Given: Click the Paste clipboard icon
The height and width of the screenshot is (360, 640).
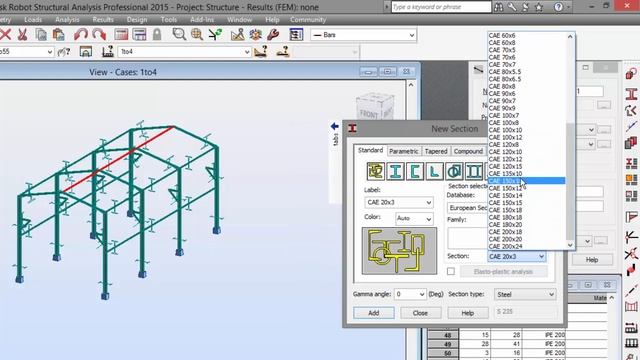Looking at the screenshot, I should tap(59, 35).
